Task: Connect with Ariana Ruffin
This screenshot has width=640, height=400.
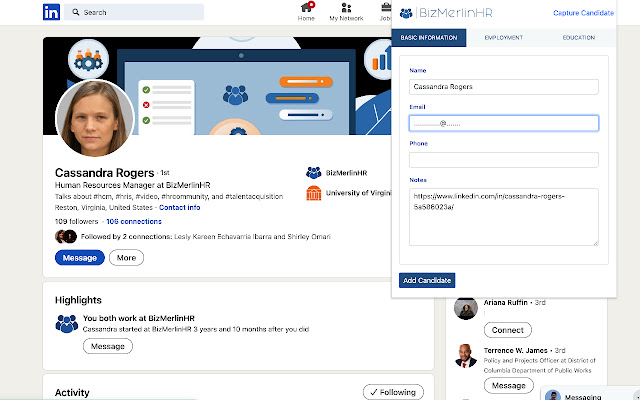Action: click(508, 330)
